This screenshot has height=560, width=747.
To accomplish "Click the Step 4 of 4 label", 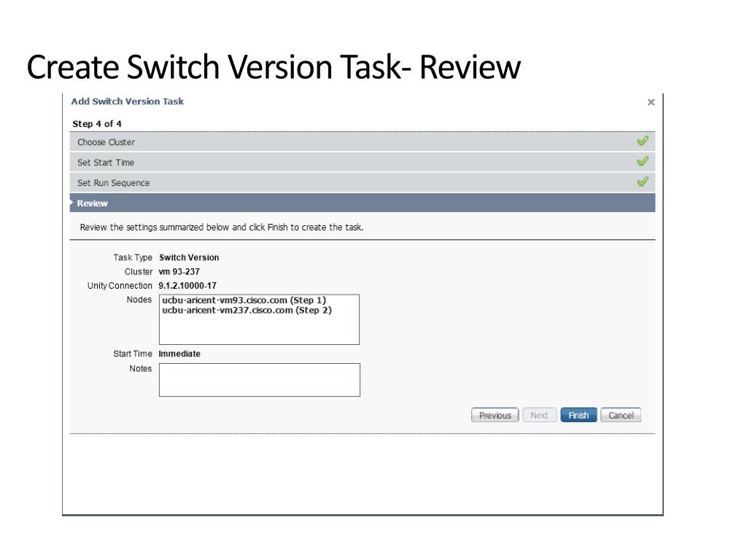I will pyautogui.click(x=97, y=124).
